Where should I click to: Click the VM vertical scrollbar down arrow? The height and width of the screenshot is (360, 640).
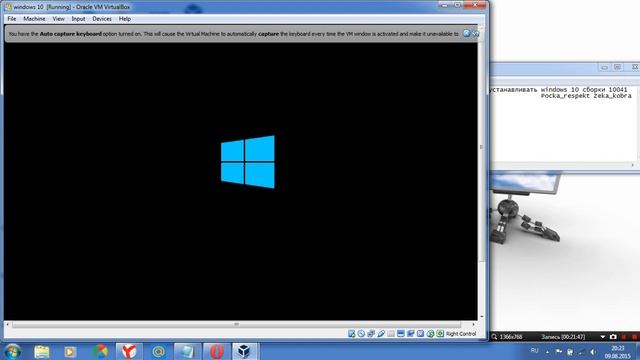coord(482,316)
